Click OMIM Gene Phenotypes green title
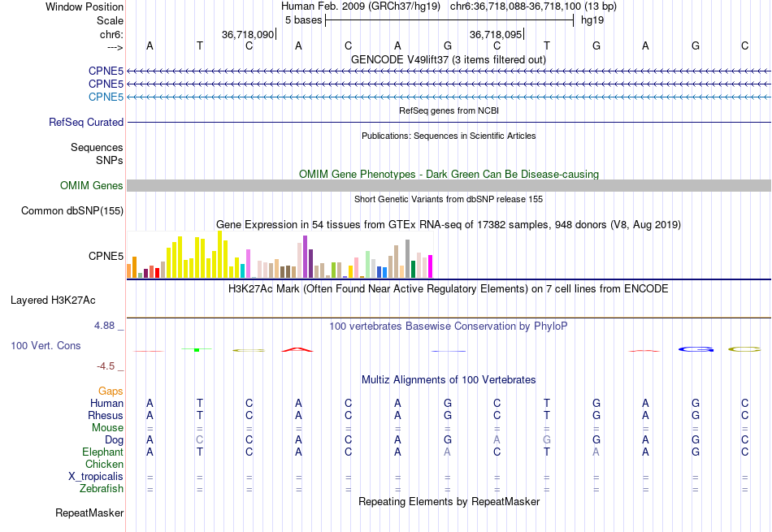 [x=449, y=174]
